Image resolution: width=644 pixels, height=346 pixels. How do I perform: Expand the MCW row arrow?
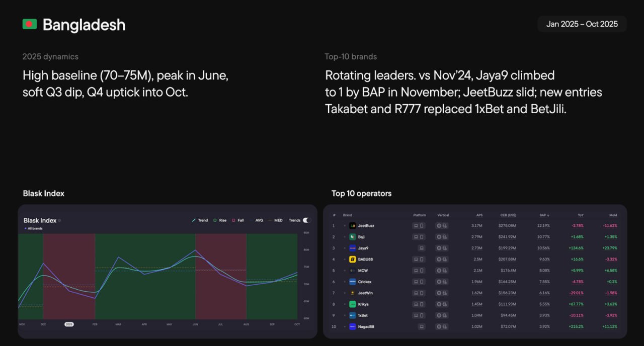(345, 271)
